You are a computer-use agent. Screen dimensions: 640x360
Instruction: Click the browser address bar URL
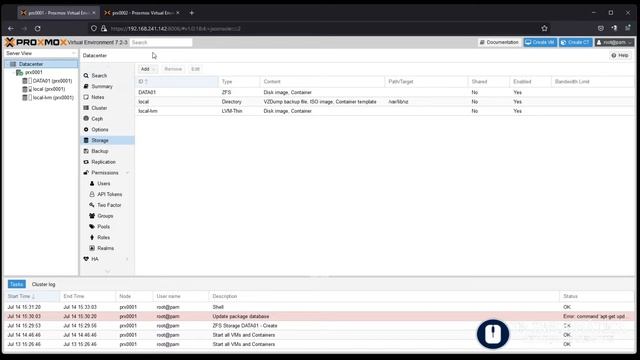click(176, 29)
